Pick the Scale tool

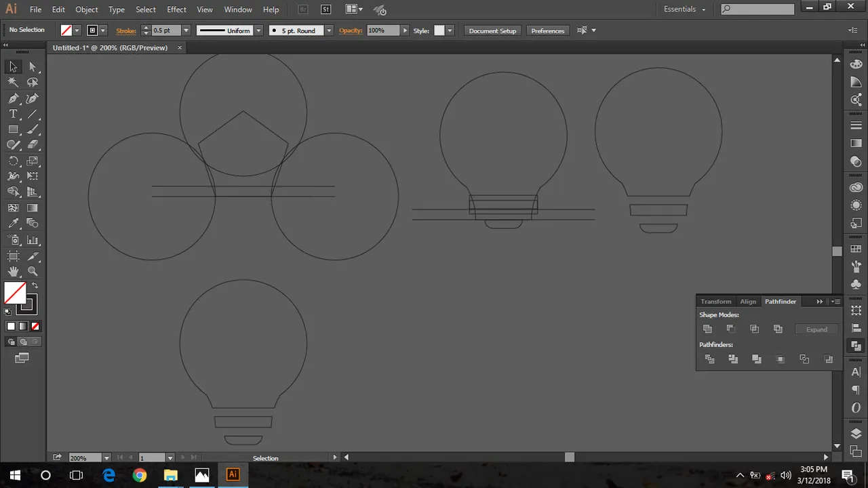[33, 161]
